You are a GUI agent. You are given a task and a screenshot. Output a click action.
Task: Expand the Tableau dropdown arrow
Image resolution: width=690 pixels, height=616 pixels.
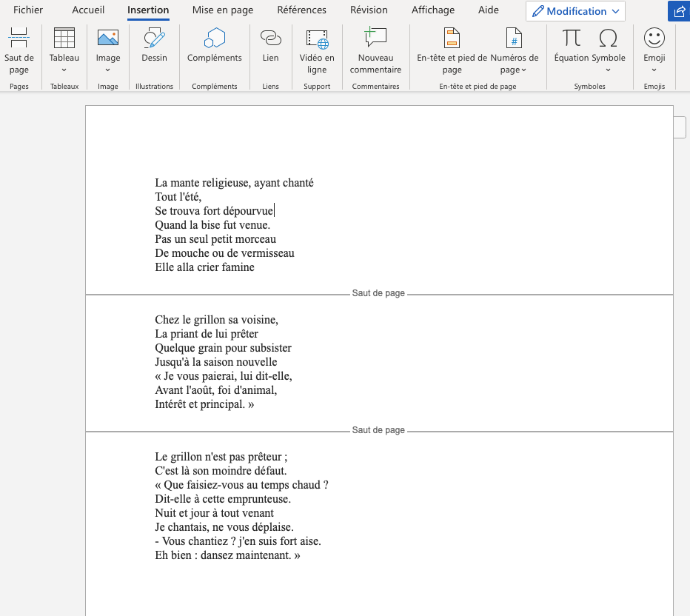[x=64, y=70]
